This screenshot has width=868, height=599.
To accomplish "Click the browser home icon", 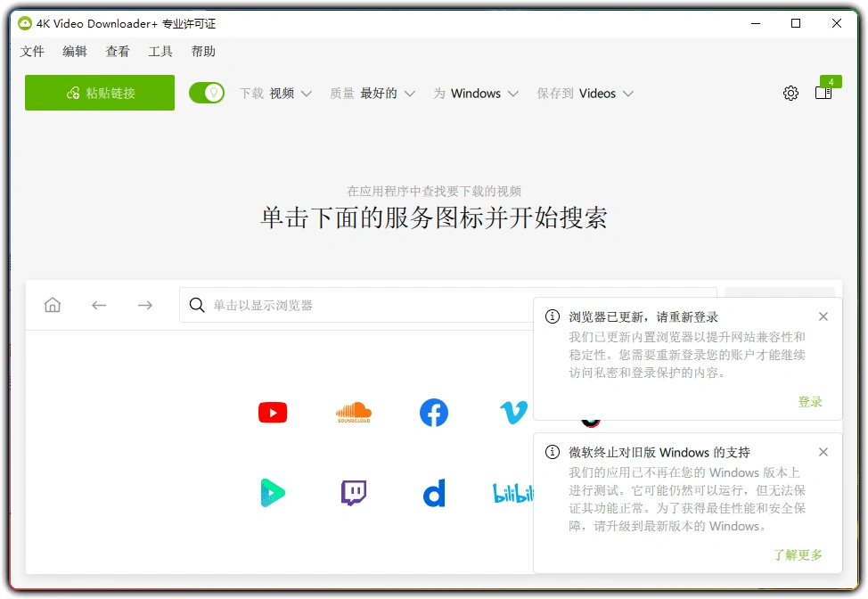I will 53,305.
